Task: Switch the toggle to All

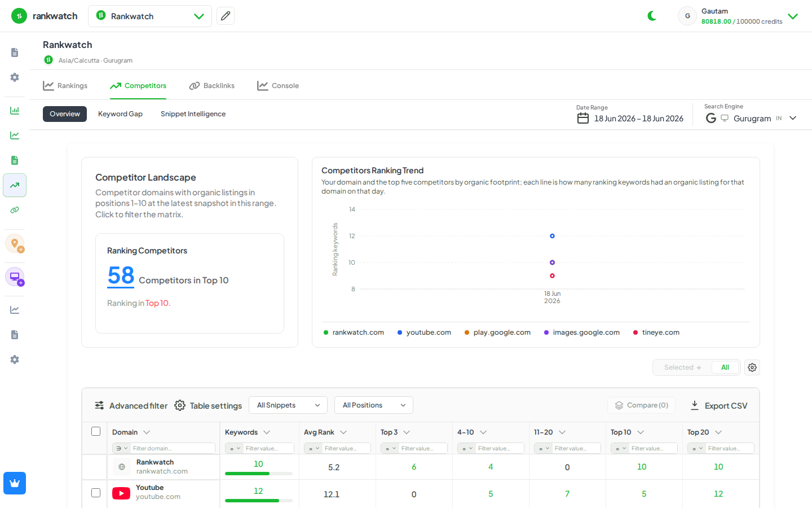Action: click(725, 367)
